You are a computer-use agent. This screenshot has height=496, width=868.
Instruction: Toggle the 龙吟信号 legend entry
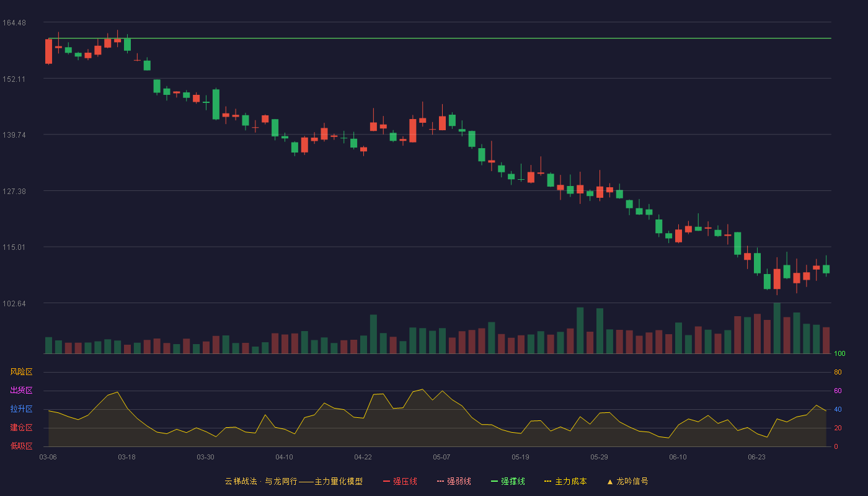point(627,481)
